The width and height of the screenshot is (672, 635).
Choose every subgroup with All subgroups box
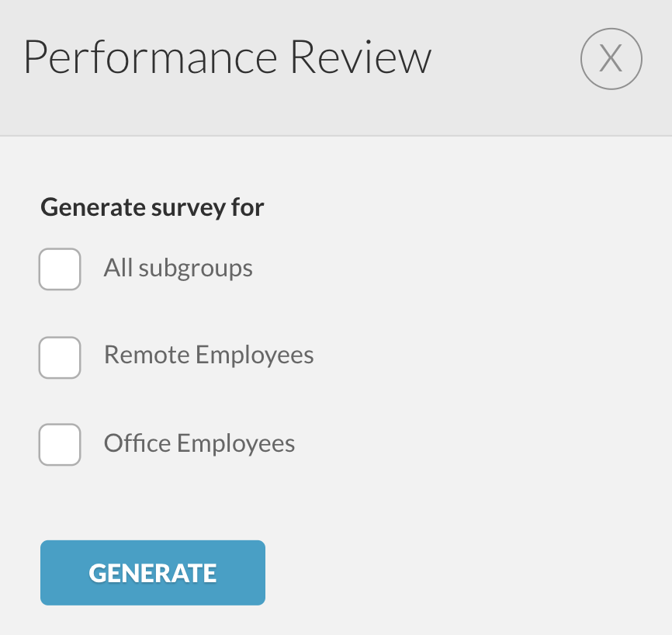click(60, 269)
